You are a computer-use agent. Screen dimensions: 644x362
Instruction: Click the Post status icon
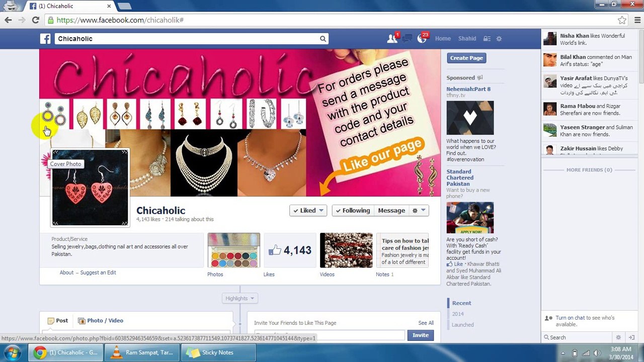pos(51,321)
